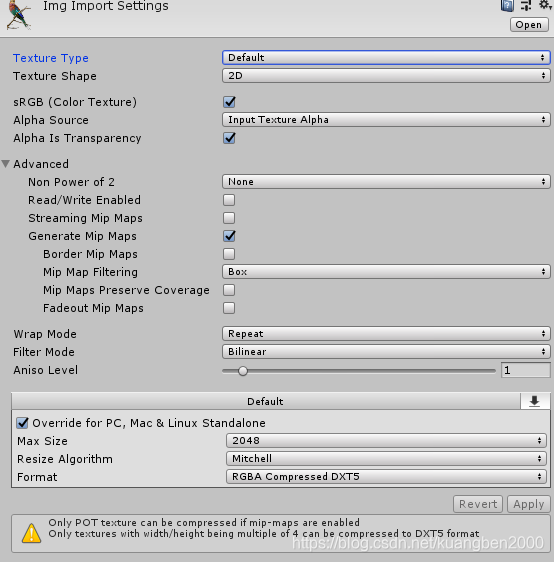
Task: Open the Format dropdown
Action: pos(386,476)
